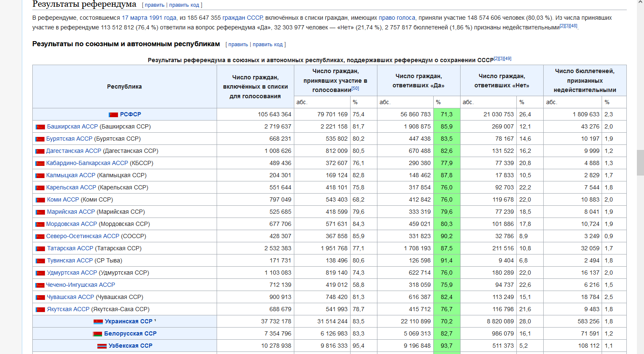
Task: Open the Узбекская ССР link
Action: [x=131, y=346]
